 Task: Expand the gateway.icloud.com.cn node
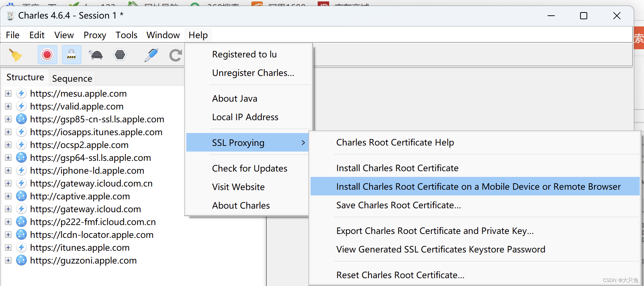tap(8, 183)
